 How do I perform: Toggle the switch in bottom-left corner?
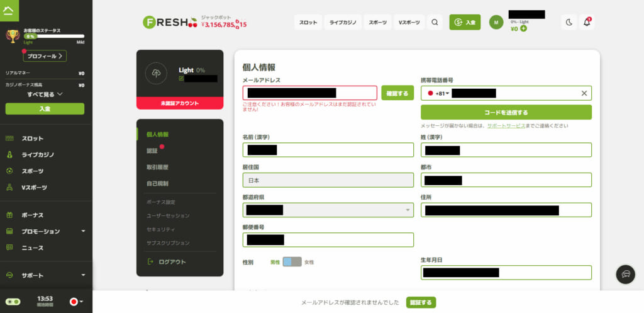point(13,302)
